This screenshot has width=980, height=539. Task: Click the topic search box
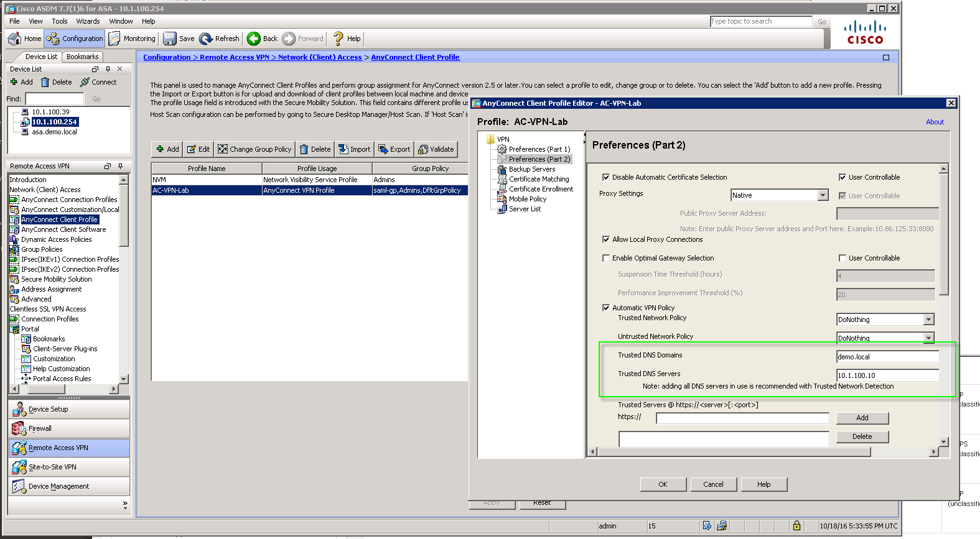[x=761, y=21]
